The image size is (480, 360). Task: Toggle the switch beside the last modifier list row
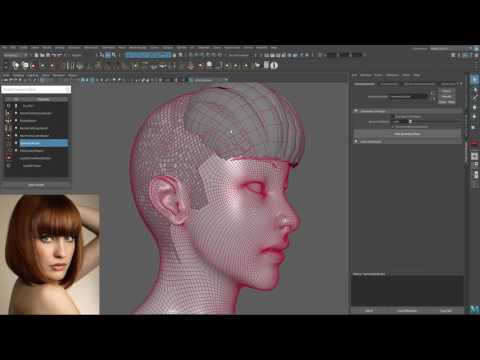tap(10, 165)
